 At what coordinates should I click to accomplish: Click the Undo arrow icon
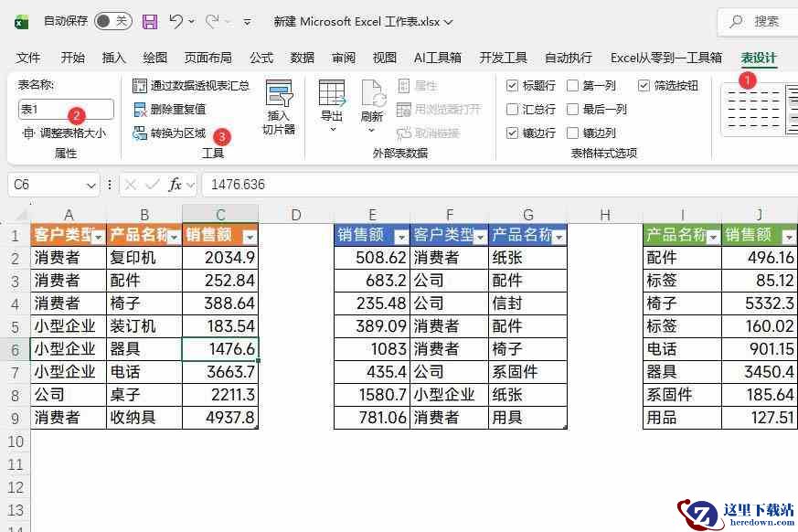point(176,21)
